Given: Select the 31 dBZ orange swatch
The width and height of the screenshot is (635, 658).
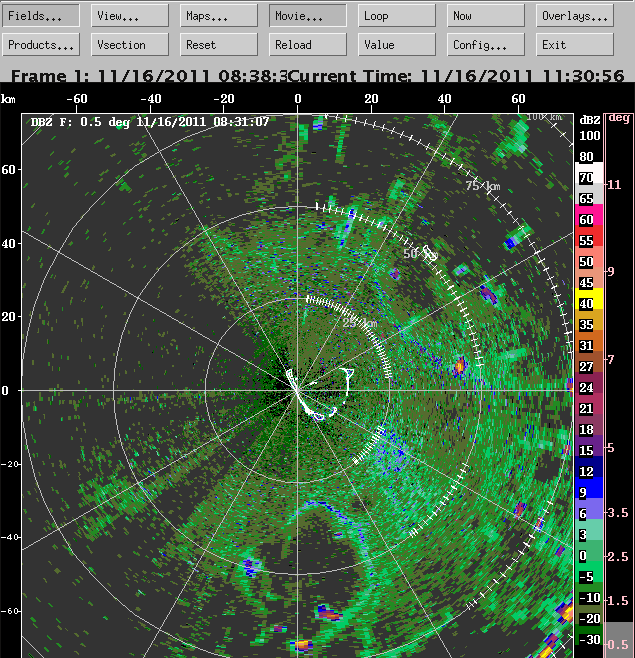Looking at the screenshot, I should 589,341.
